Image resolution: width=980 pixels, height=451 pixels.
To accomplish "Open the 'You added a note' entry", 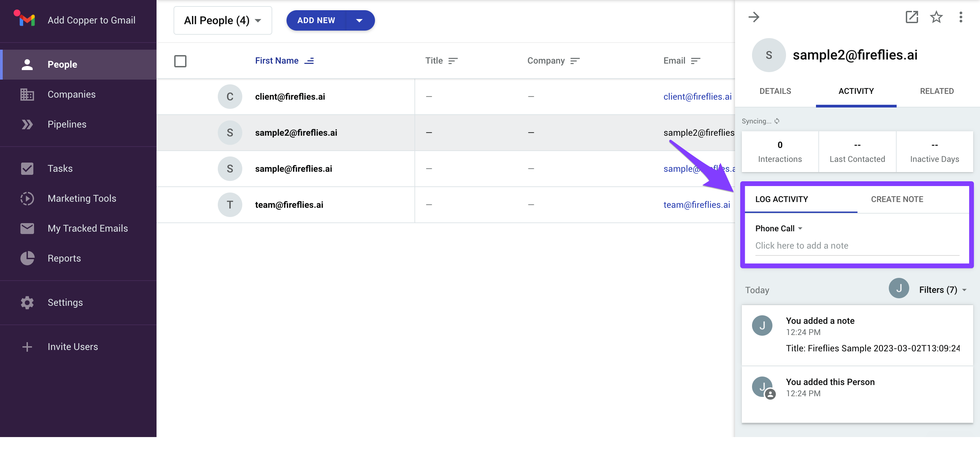I will click(857, 335).
